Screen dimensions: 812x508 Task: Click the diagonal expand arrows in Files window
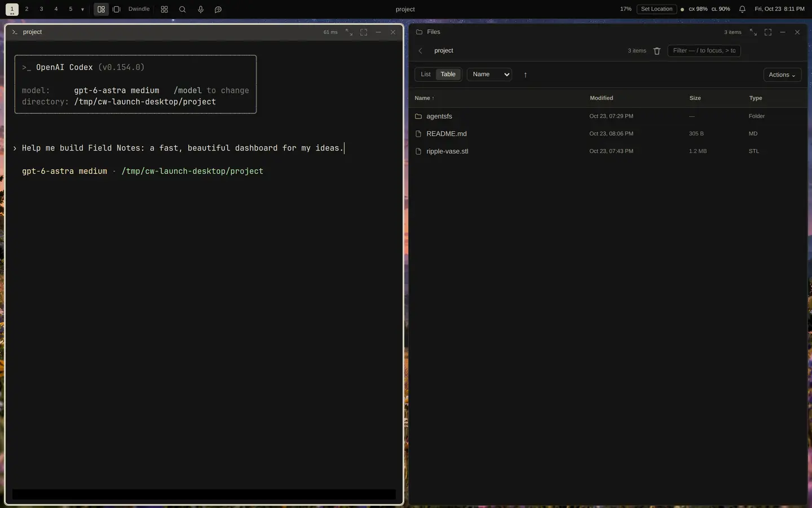pos(753,32)
